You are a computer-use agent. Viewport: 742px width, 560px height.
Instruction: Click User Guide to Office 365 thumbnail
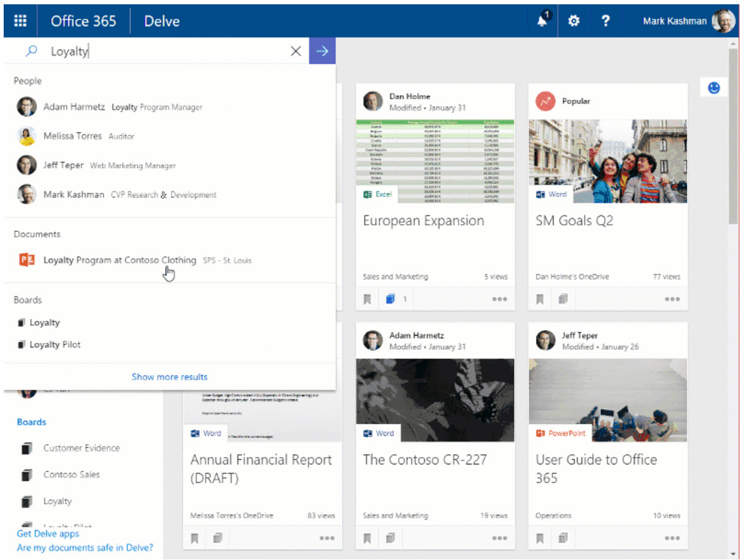[x=608, y=400]
